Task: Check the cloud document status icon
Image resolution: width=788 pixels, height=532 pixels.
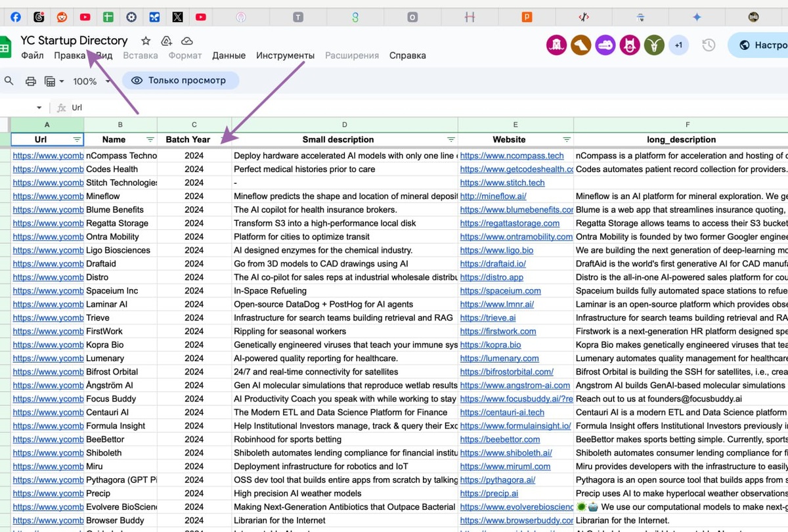Action: 187,41
